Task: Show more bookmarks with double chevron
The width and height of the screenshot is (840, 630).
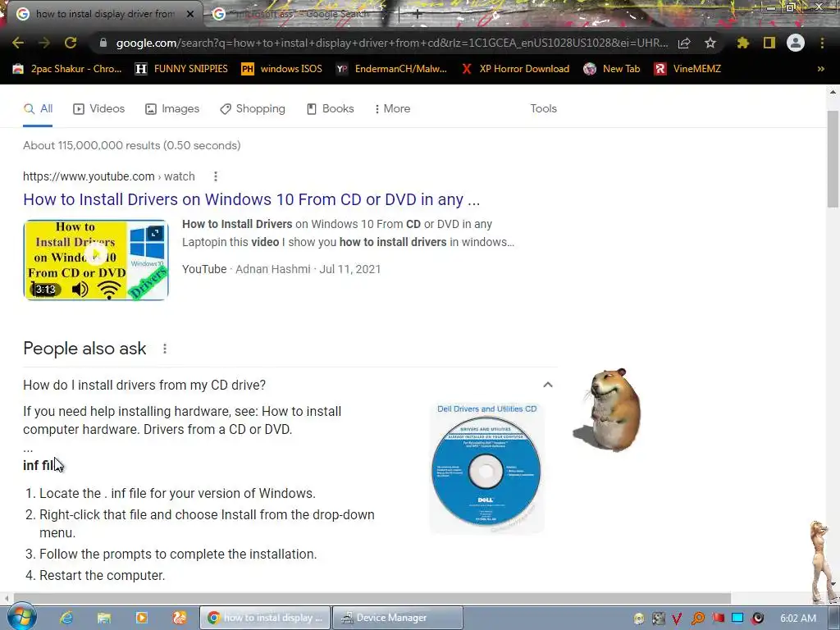Action: 820,69
